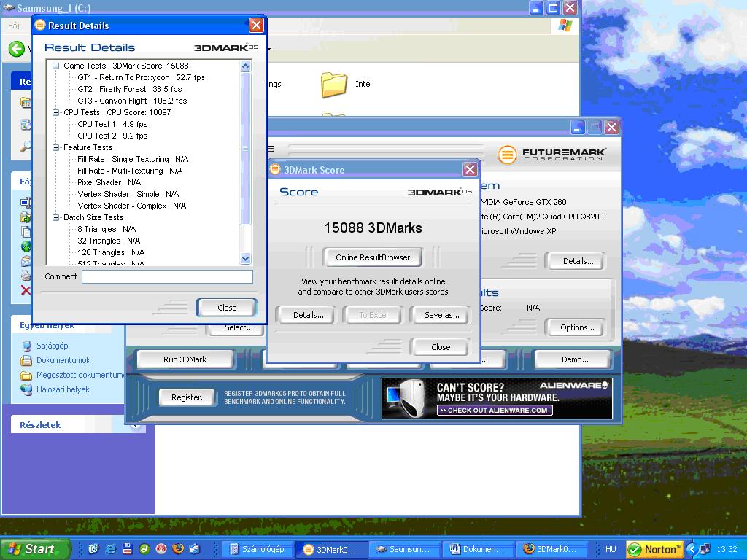Close the Result Details dialog with Close button
Screen dimensions: 747x560
(227, 308)
